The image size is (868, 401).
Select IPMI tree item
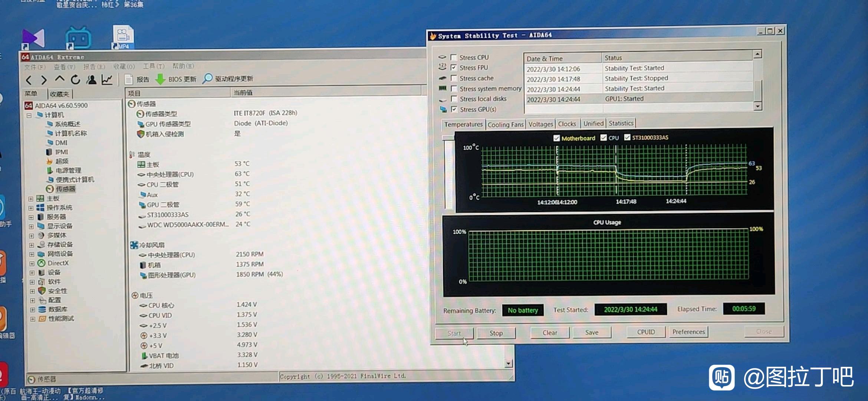click(x=57, y=152)
